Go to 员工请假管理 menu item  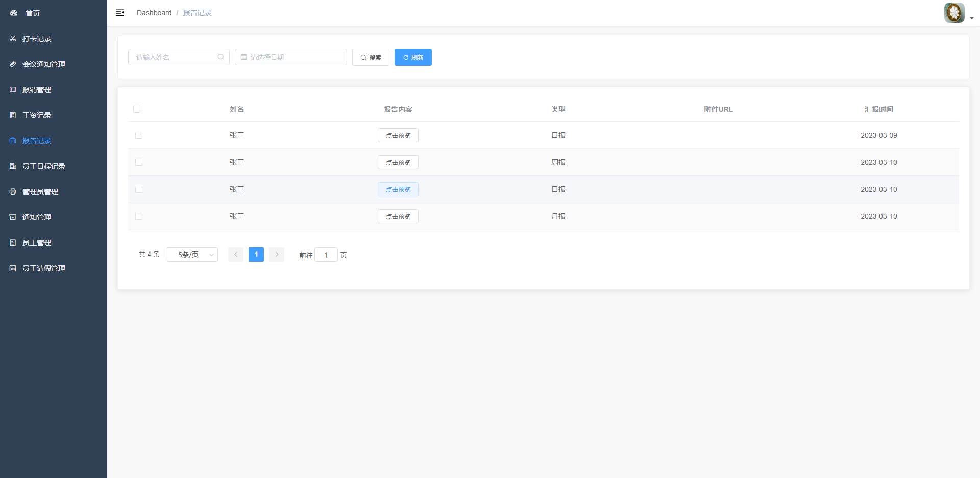point(43,268)
